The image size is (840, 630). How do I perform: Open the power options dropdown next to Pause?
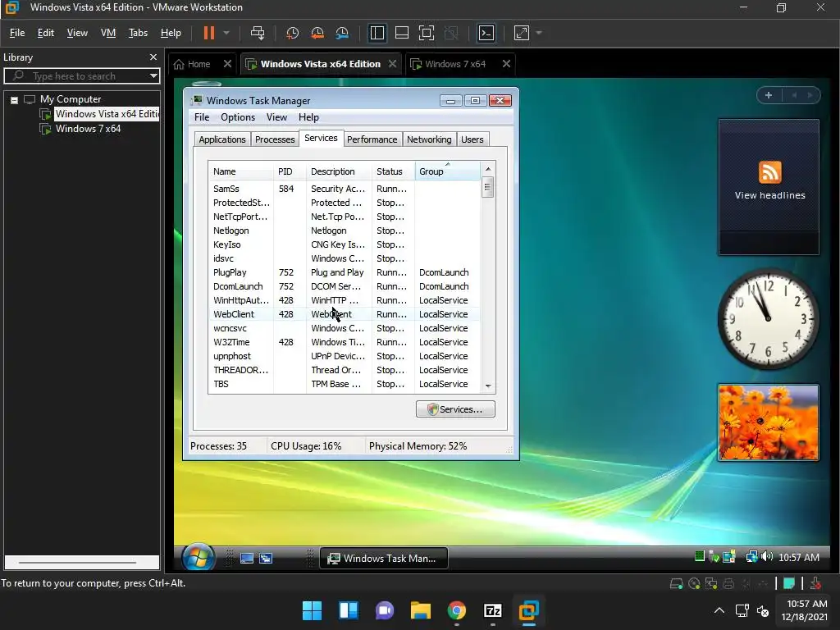(226, 33)
